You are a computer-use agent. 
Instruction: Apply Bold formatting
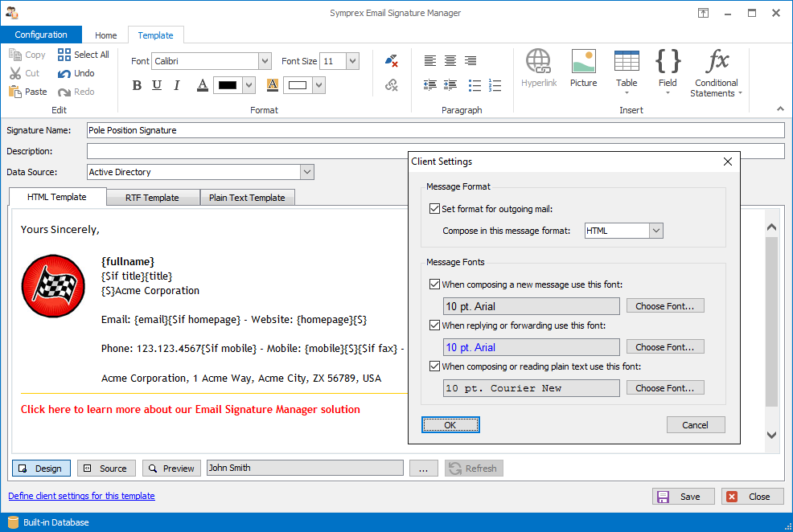tap(137, 85)
